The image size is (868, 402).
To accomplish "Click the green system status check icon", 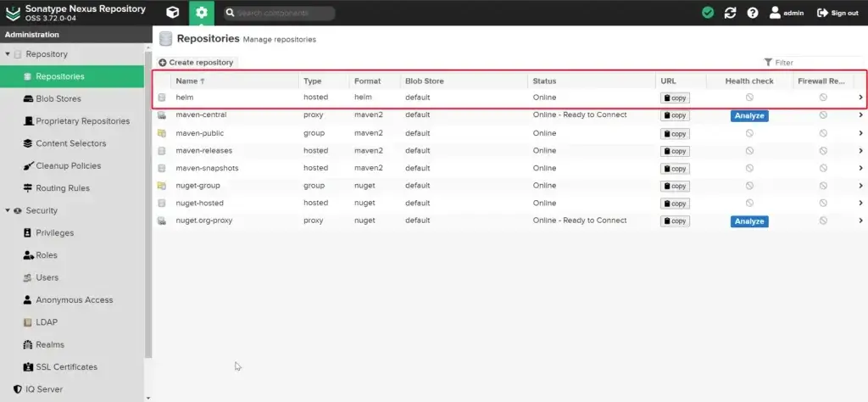I will (x=708, y=12).
